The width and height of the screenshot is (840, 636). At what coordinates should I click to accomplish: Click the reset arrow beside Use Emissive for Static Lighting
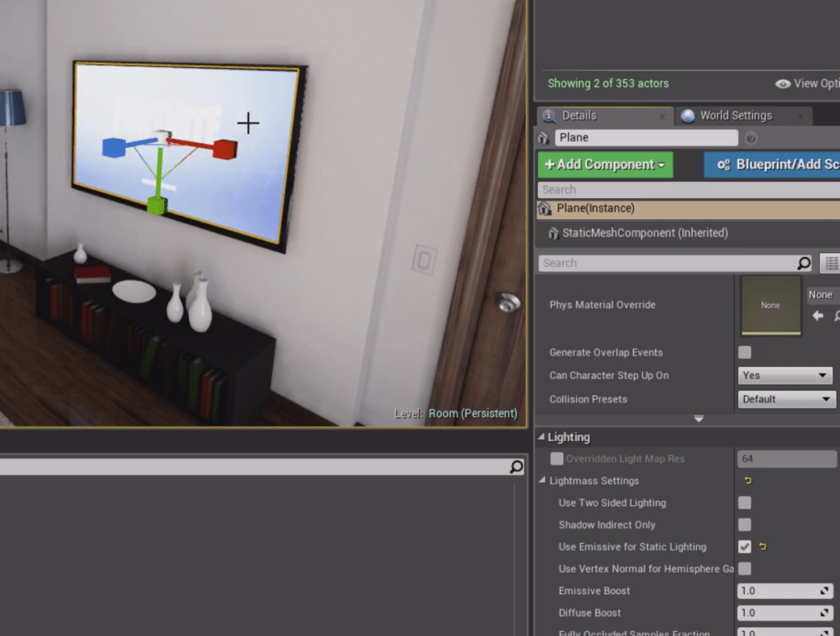(x=763, y=546)
